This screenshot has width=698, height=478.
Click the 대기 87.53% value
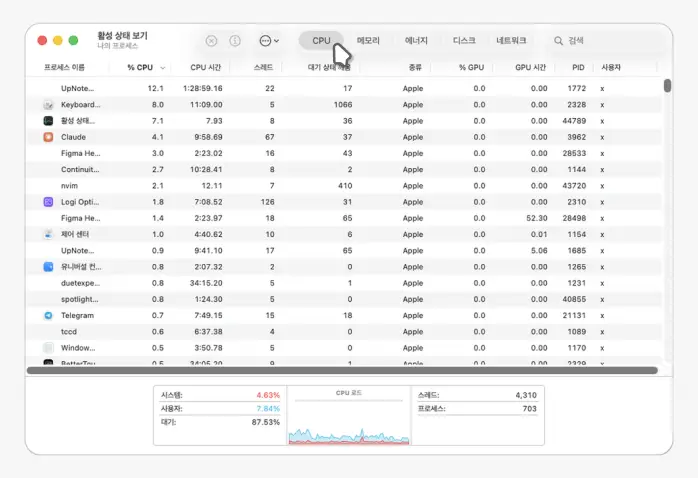[265, 422]
